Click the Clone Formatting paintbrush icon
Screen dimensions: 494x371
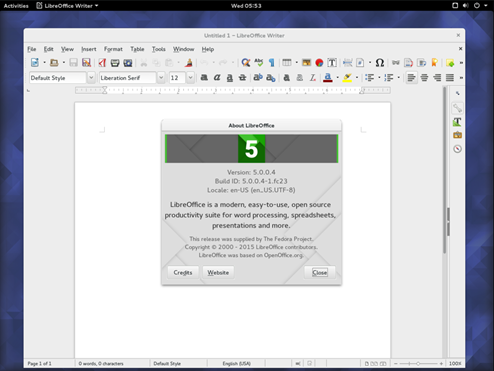click(189, 62)
